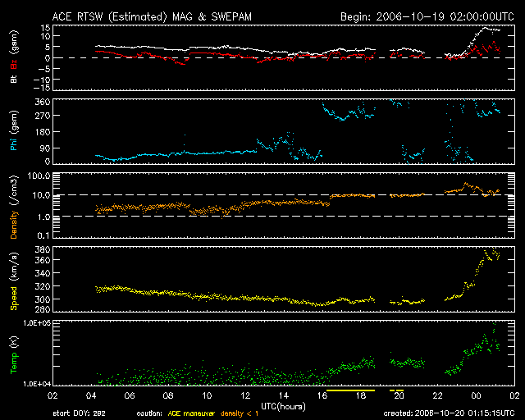525x420 pixels.
Task: Click the "-15" tick in the Bt Bz panel
Action: [x=42, y=88]
